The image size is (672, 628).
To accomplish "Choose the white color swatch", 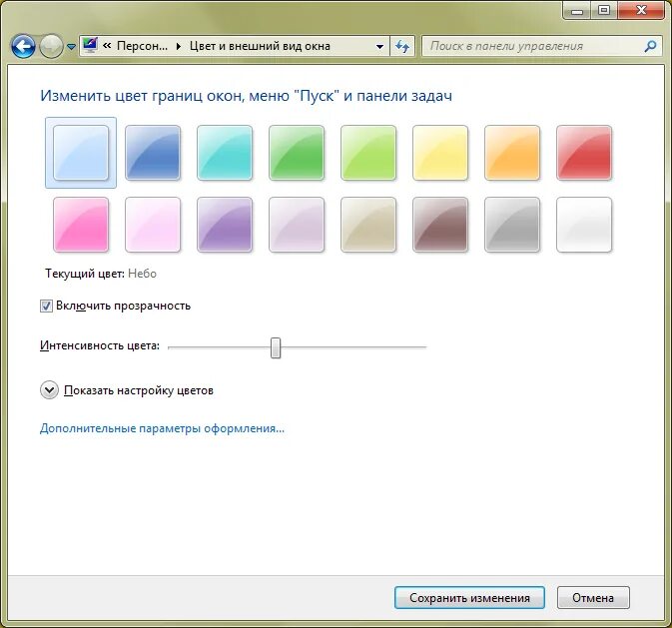I will [x=584, y=225].
